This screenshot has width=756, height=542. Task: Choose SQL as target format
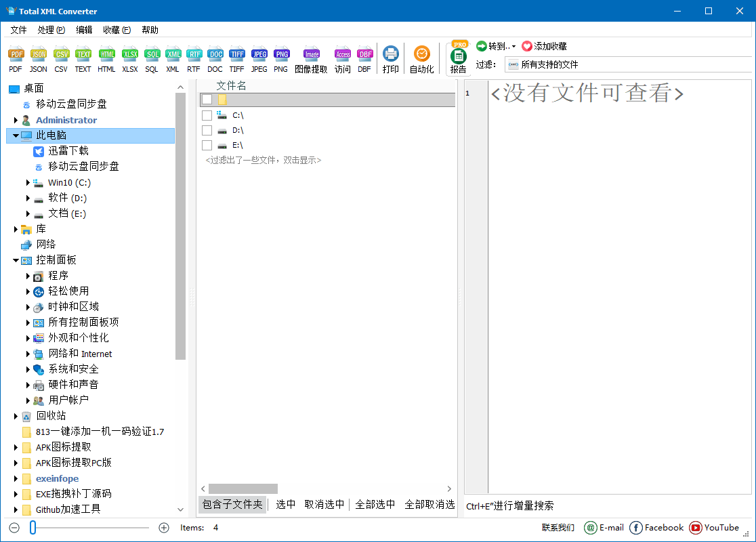(x=152, y=60)
